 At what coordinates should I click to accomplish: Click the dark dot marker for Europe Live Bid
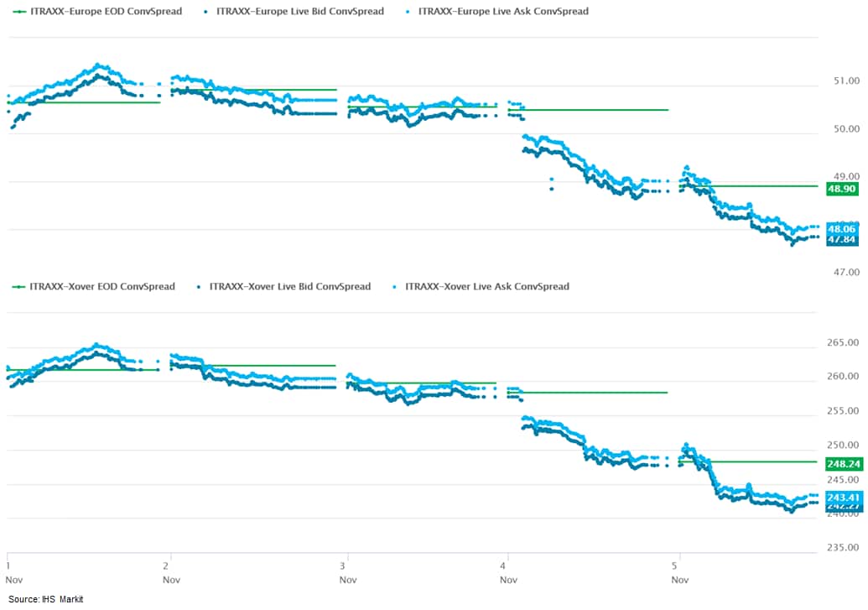pyautogui.click(x=205, y=12)
